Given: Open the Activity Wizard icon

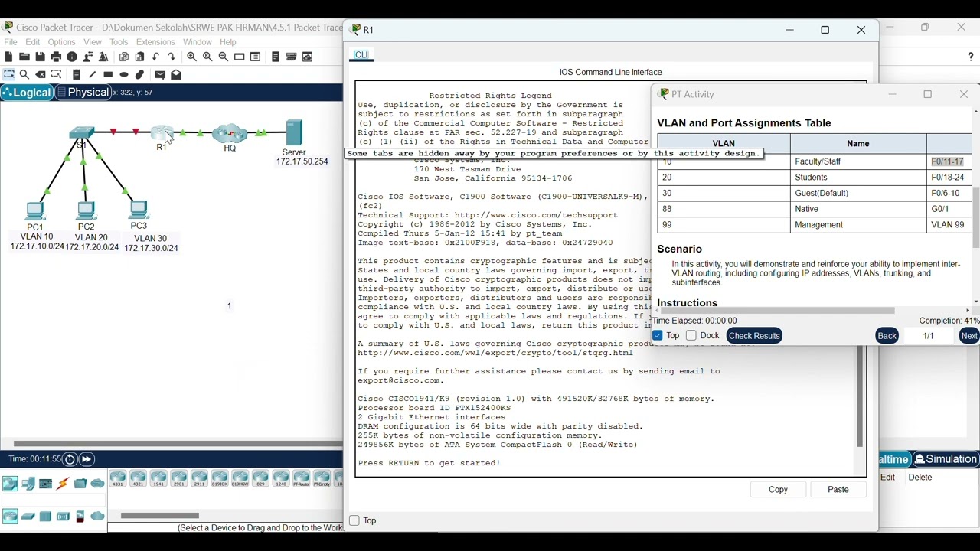Looking at the screenshot, I should (x=104, y=57).
